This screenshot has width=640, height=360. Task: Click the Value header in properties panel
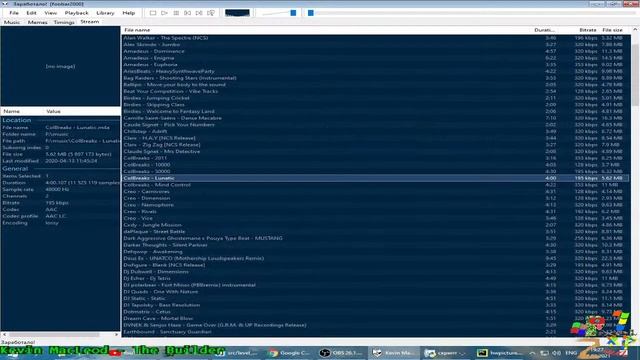[x=53, y=111]
